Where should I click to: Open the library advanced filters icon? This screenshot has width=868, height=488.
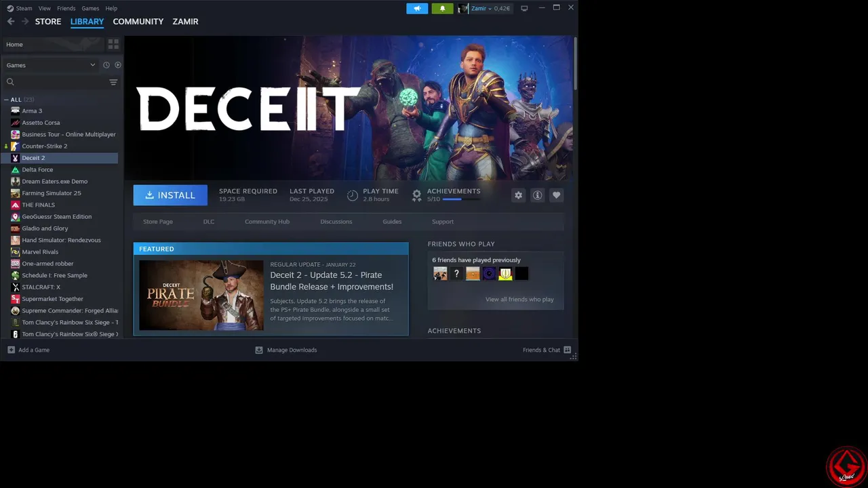coord(113,82)
